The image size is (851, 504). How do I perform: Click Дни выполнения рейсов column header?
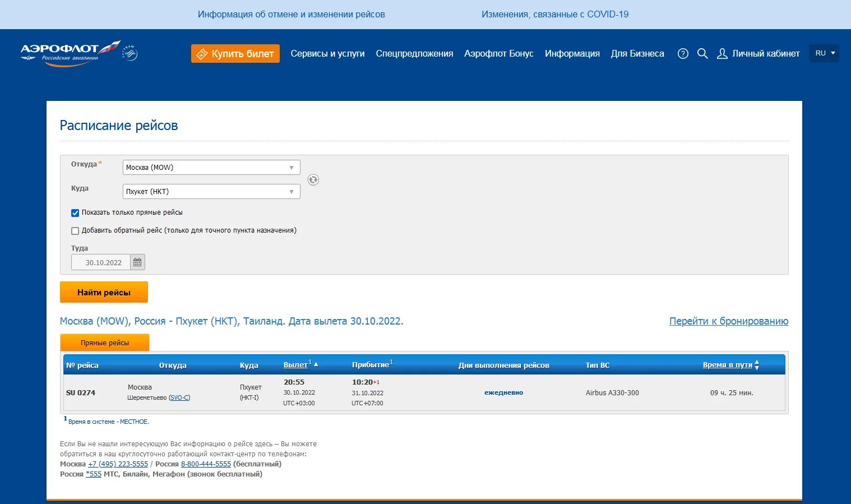tap(504, 366)
